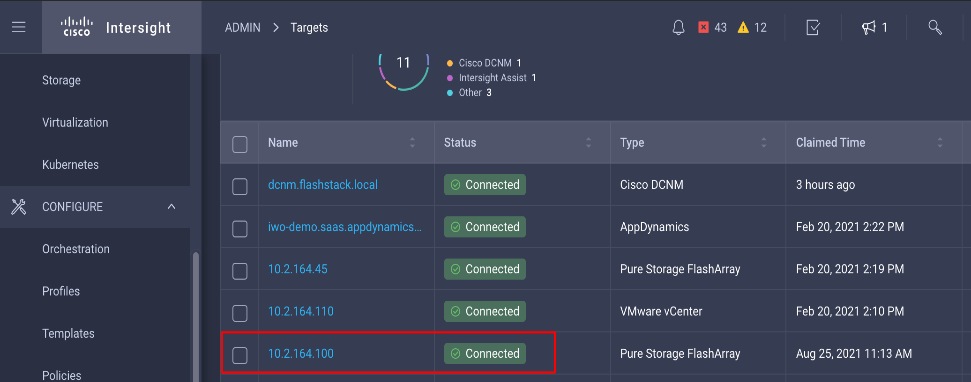Open Profiles in the sidebar

click(x=61, y=291)
